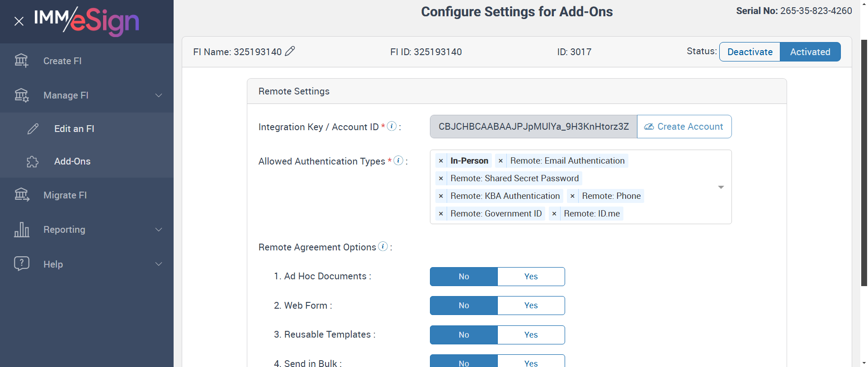The image size is (868, 367).
Task: Click info icon beside Remote Agreement Options
Action: pos(383,246)
